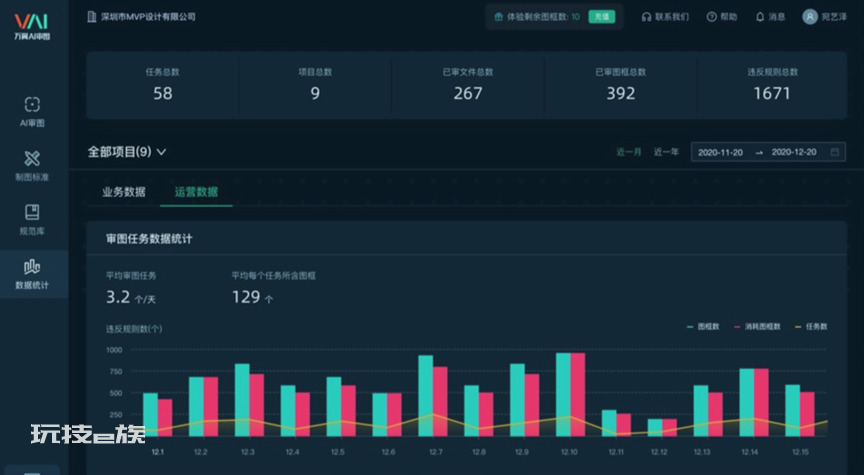This screenshot has width=864, height=475.
Task: Click the 3.2 个/天 average value
Action: pyautogui.click(x=131, y=297)
